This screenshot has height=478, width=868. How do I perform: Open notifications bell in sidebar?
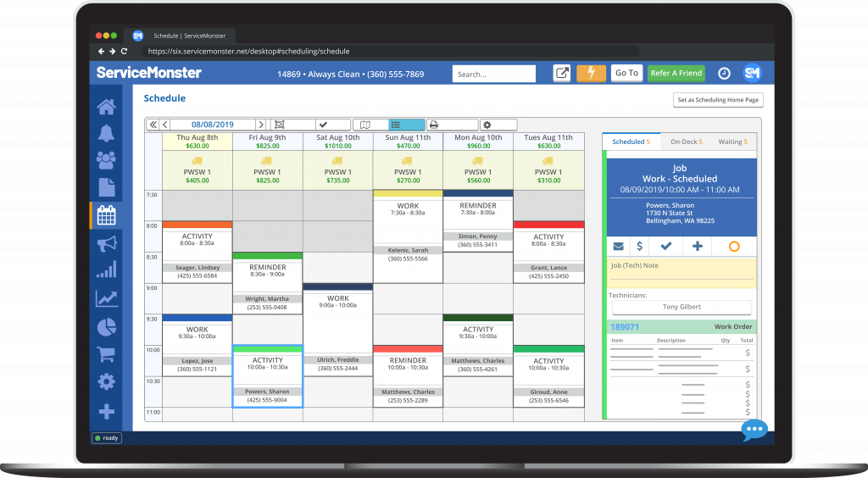[x=106, y=133]
